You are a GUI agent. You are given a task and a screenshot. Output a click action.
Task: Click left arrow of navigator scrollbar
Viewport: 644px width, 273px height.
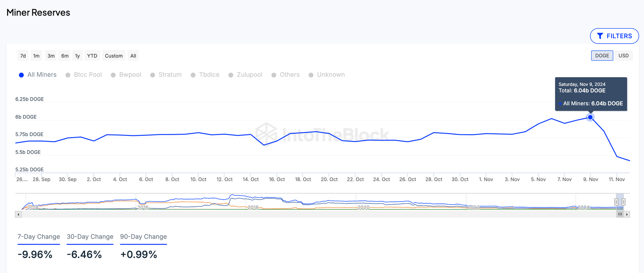click(x=18, y=214)
